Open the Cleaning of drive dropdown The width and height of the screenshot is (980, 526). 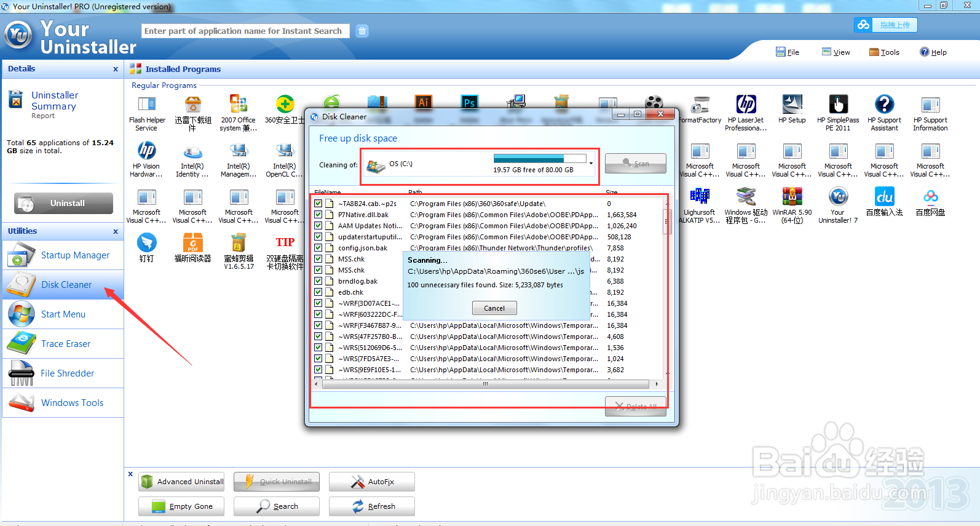pos(591,164)
